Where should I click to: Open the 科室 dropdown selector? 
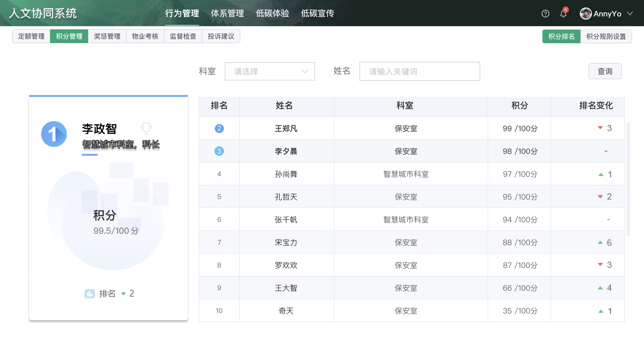coord(270,72)
